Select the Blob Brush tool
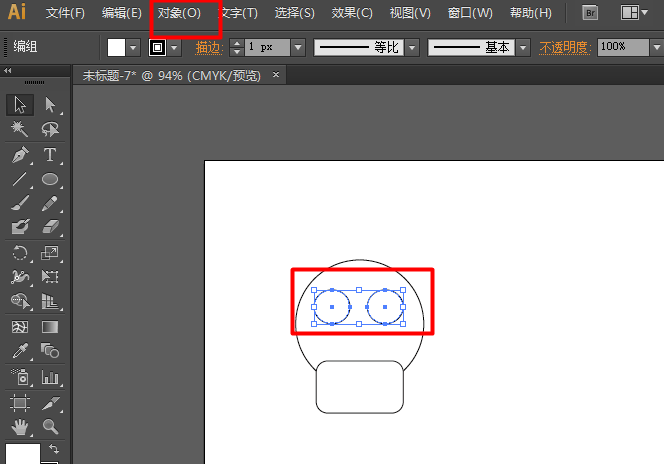Screen dimensions: 664x464 (20, 227)
